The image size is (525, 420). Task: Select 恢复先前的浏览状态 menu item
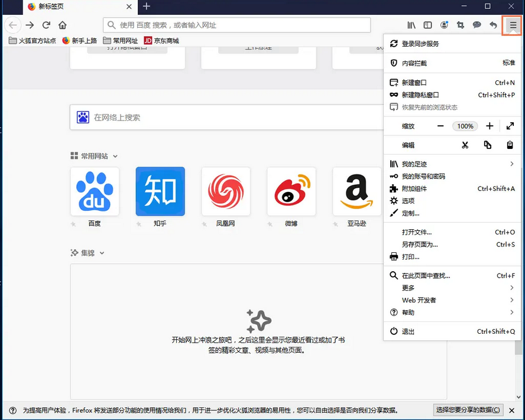point(452,108)
